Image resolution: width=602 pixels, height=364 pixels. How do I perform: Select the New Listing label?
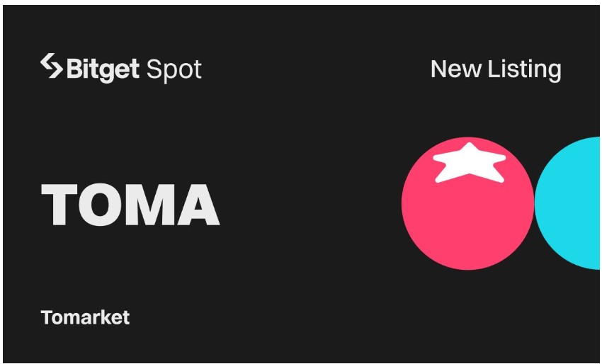496,70
